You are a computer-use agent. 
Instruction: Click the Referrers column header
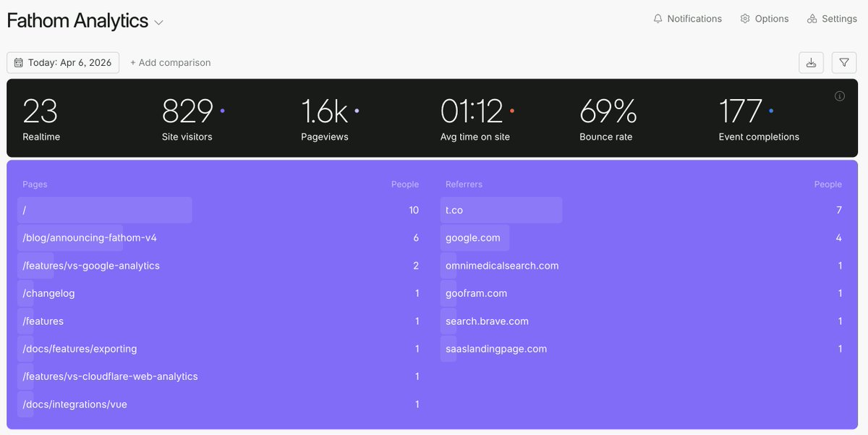(464, 185)
